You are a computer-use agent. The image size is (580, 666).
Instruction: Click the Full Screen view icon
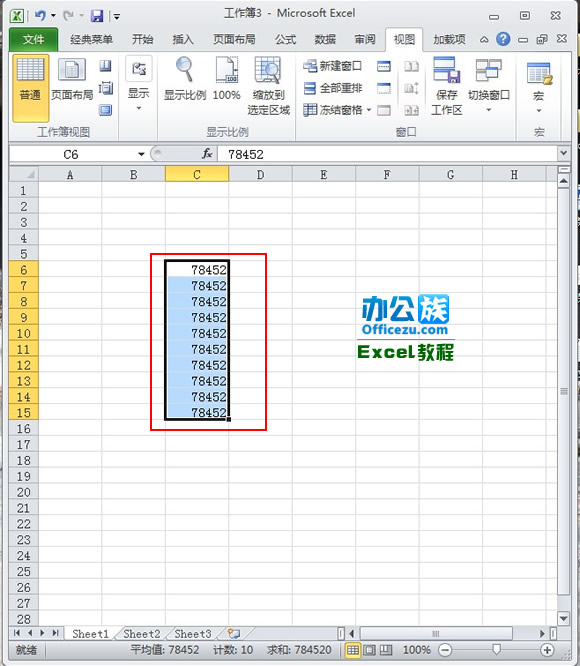point(105,110)
